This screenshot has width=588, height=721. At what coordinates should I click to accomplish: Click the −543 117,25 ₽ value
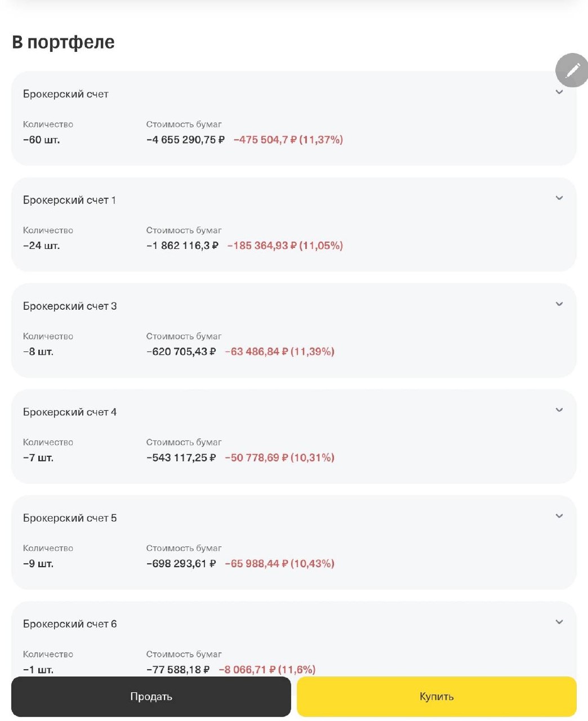tap(181, 457)
